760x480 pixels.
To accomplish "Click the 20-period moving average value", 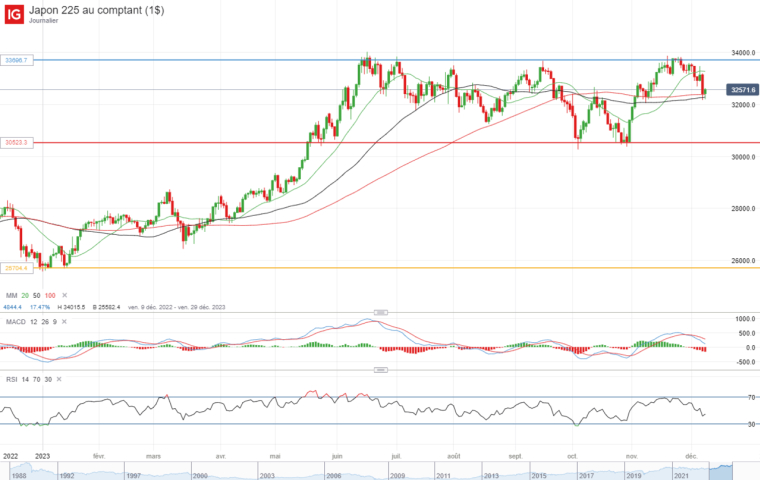I will tap(25, 295).
